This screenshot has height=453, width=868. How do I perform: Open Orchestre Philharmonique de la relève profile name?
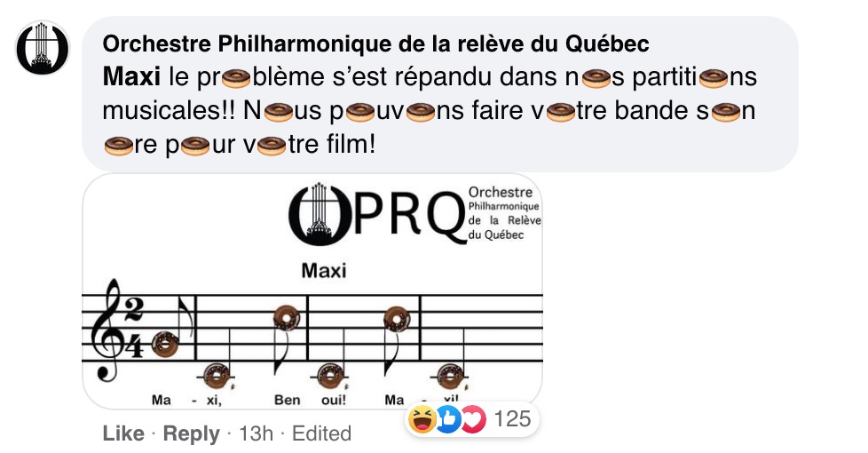pos(376,44)
